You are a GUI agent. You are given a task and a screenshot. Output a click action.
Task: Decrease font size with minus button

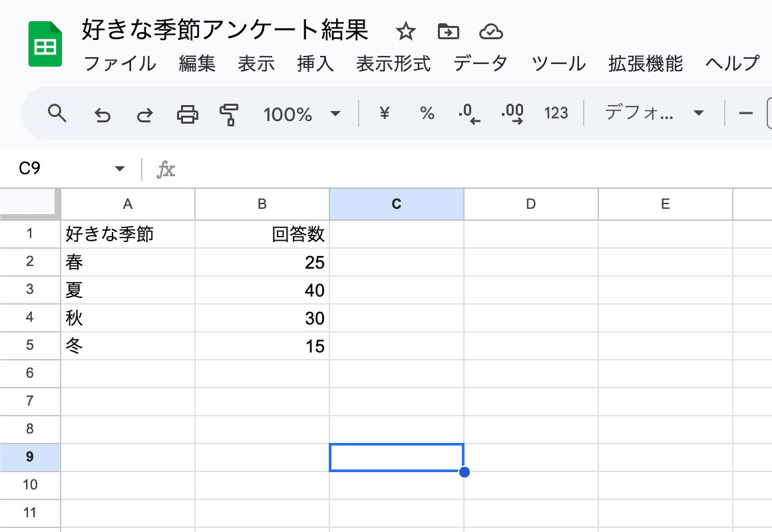coord(746,114)
